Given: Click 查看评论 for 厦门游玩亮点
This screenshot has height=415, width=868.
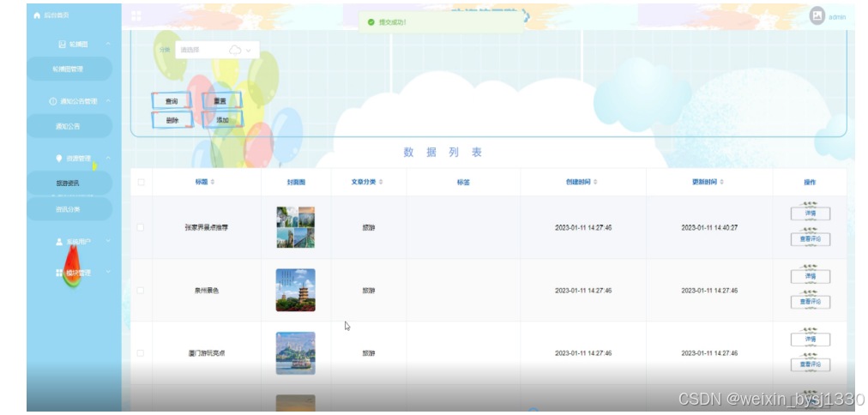Looking at the screenshot, I should (811, 364).
